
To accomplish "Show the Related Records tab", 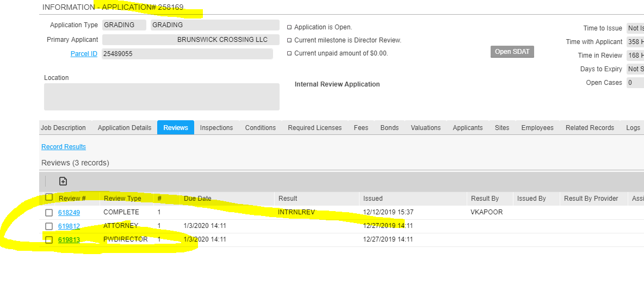I will click(x=590, y=128).
